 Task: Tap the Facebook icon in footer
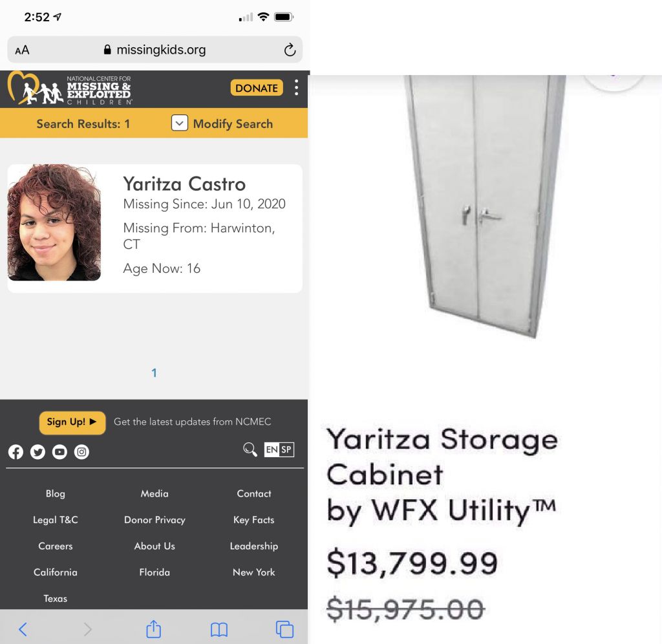16,453
